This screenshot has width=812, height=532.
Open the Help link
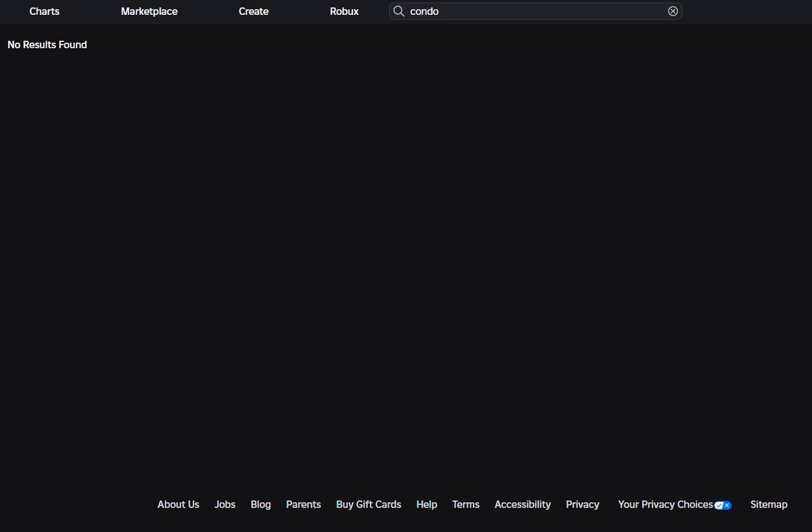click(x=427, y=504)
